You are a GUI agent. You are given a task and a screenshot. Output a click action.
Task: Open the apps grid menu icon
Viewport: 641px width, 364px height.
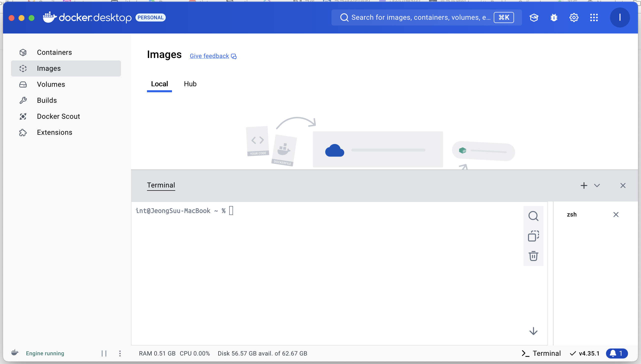tap(594, 17)
